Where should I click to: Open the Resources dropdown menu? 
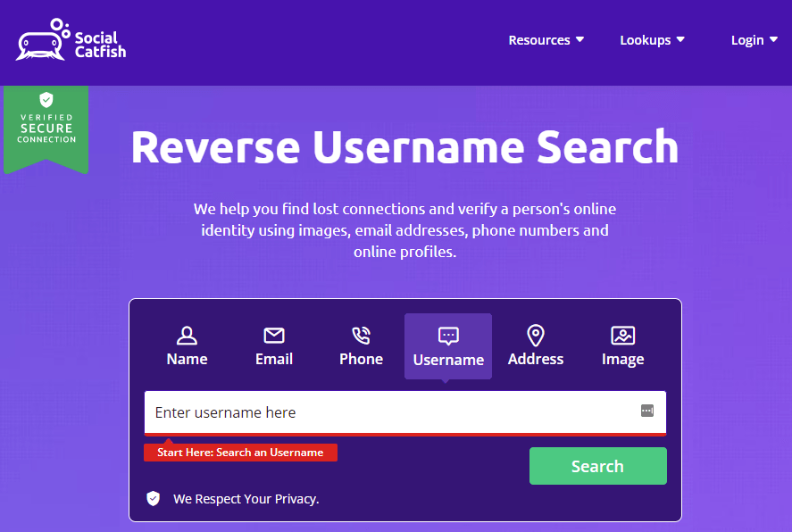[x=546, y=40]
